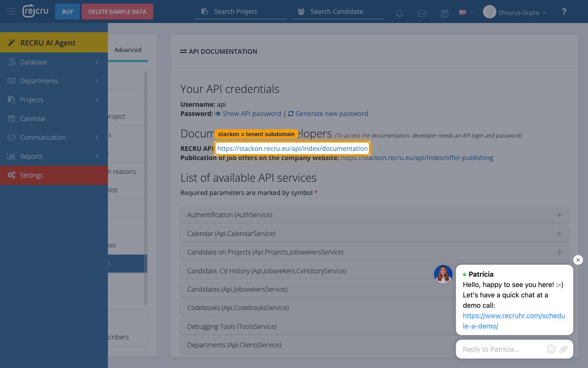588x368 pixels.
Task: Expand Candidate on Projects service row
Action: pos(375,252)
